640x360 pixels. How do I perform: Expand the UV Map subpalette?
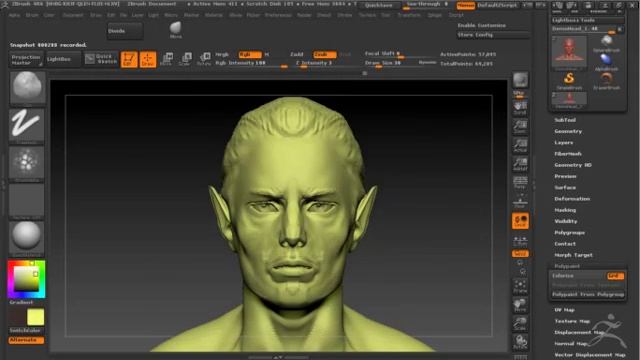pyautogui.click(x=564, y=310)
